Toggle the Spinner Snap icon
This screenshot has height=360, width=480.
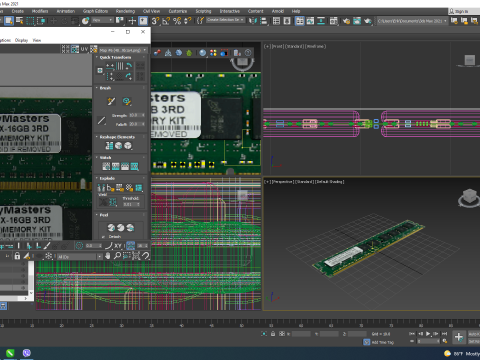click(x=188, y=21)
